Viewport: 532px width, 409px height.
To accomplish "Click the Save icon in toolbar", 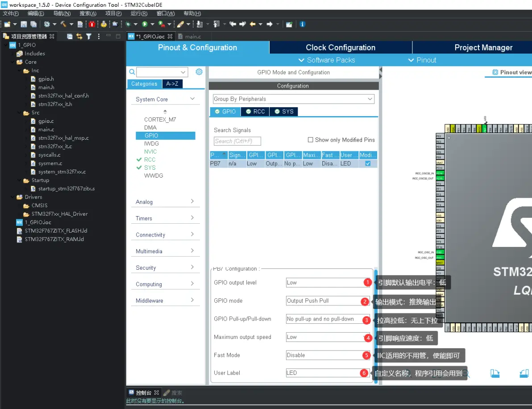I will pos(24,24).
